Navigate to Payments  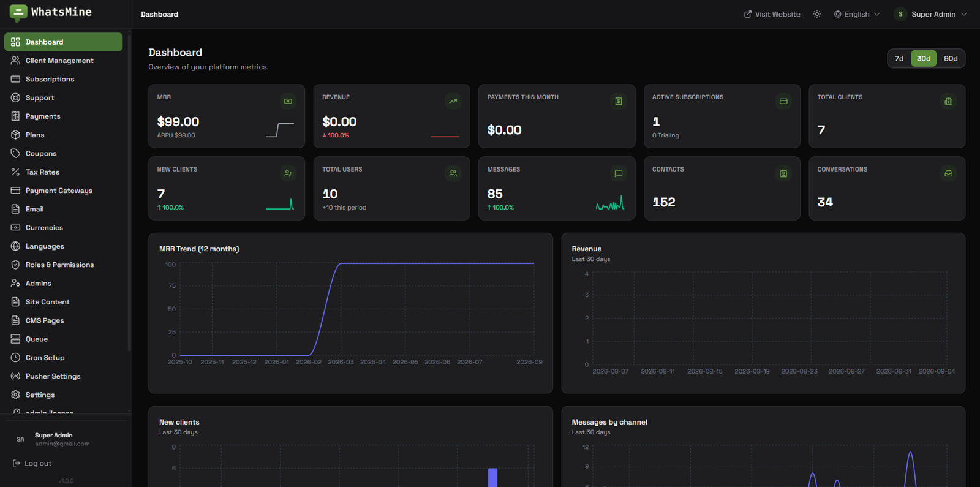[x=63, y=116]
